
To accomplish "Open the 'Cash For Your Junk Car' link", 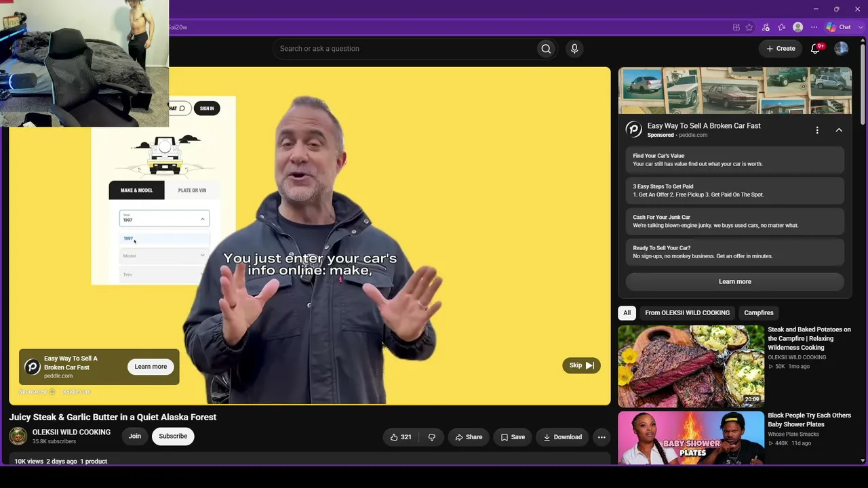I will pos(735,221).
